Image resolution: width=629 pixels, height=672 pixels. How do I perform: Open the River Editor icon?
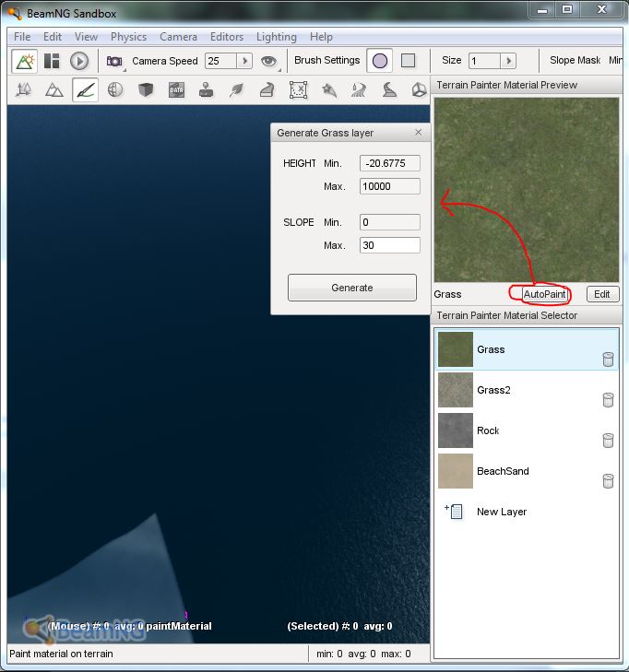pyautogui.click(x=359, y=90)
